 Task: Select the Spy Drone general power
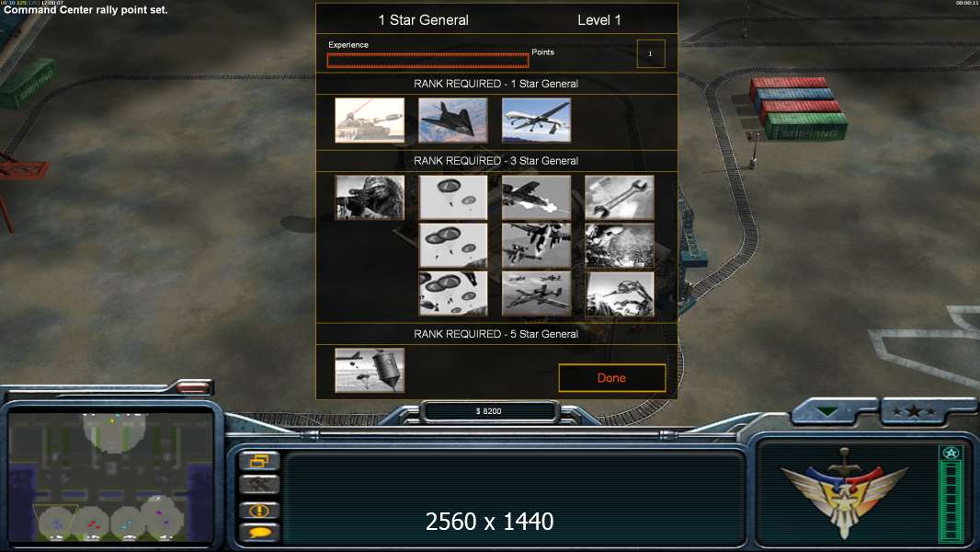(536, 120)
